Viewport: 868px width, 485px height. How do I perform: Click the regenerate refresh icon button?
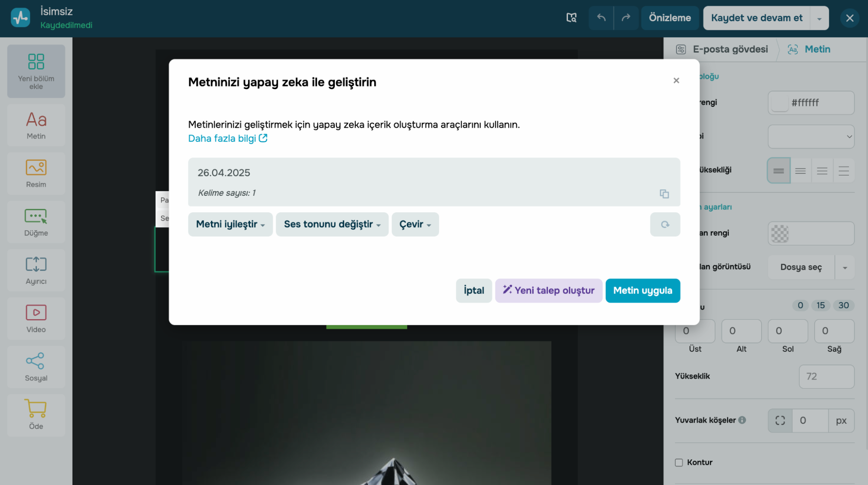click(x=665, y=224)
